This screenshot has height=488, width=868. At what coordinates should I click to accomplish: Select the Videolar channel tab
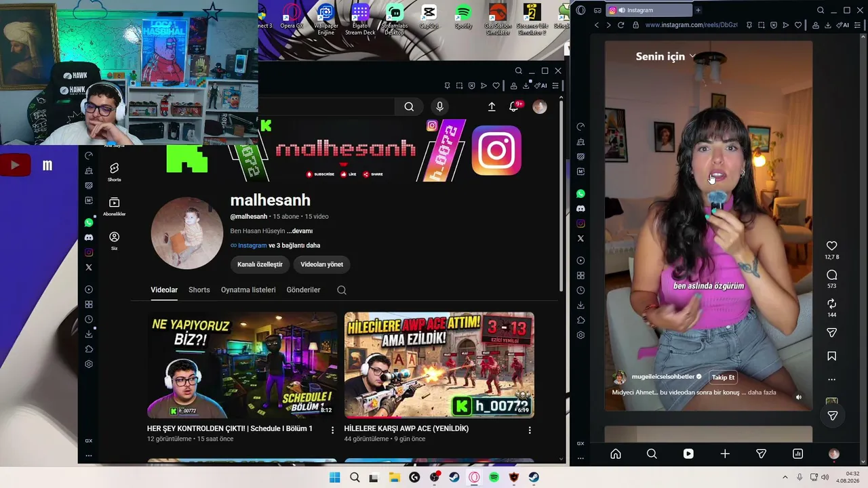[x=164, y=290]
